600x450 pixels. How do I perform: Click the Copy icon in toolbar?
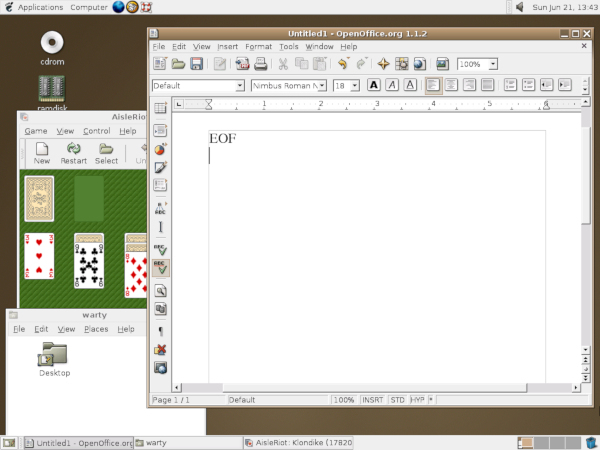302,64
